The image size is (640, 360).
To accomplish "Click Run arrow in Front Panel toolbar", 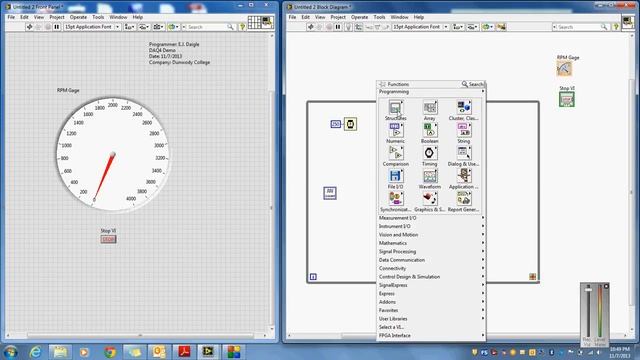I will tap(29, 27).
